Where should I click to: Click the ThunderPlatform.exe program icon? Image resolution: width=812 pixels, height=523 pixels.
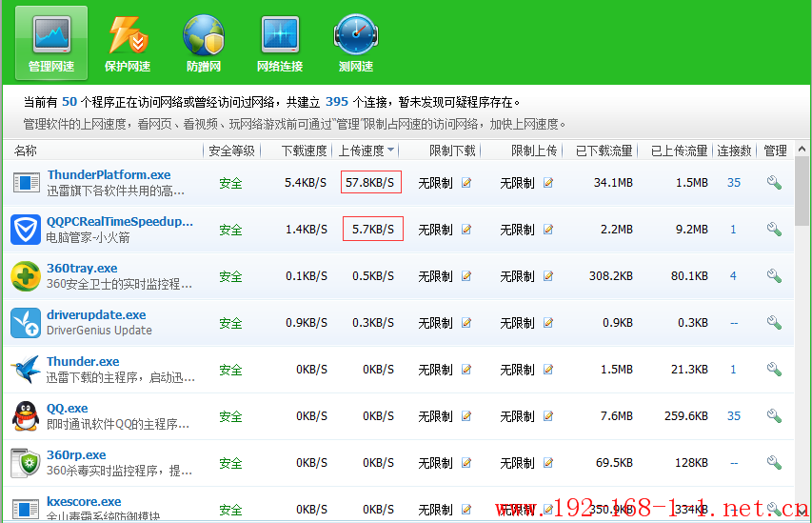[26, 183]
